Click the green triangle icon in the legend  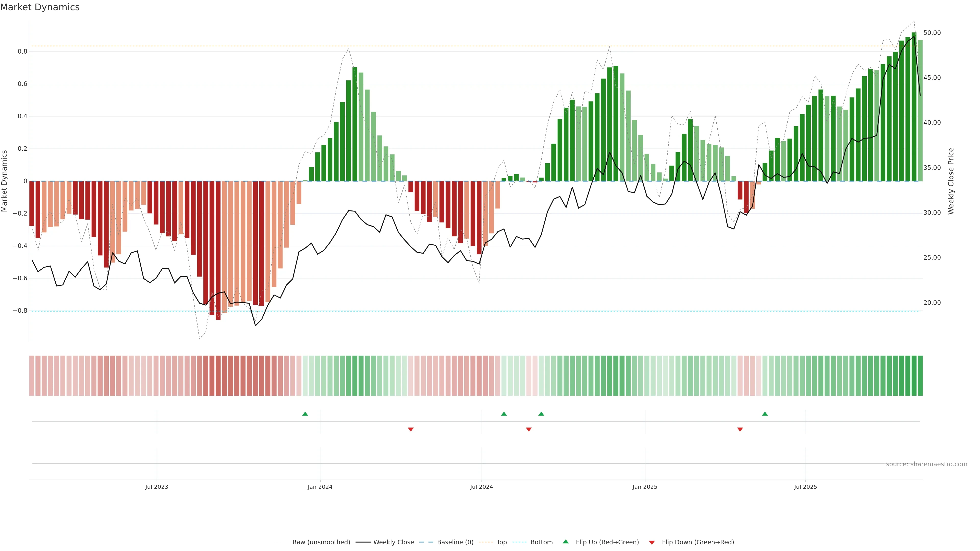566,542
